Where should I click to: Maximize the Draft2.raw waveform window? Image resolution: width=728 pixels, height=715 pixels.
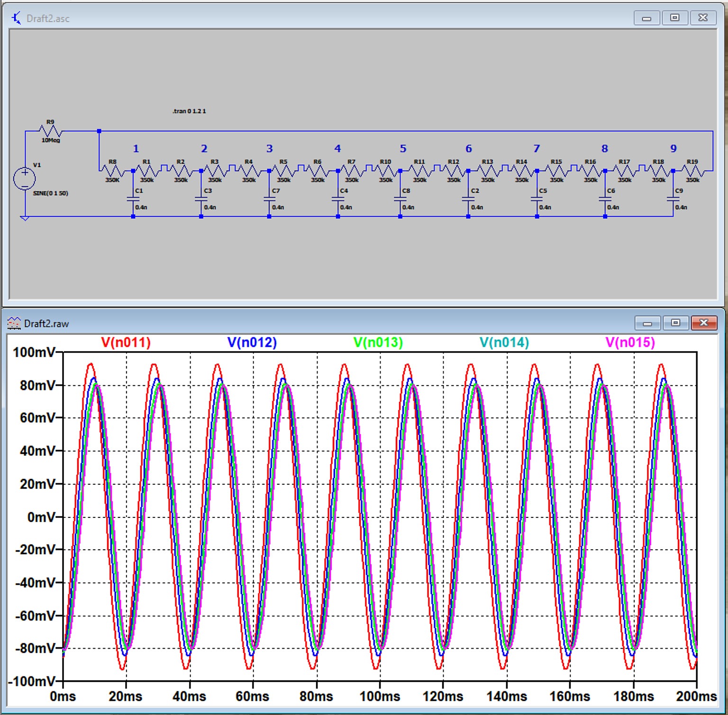click(x=676, y=323)
